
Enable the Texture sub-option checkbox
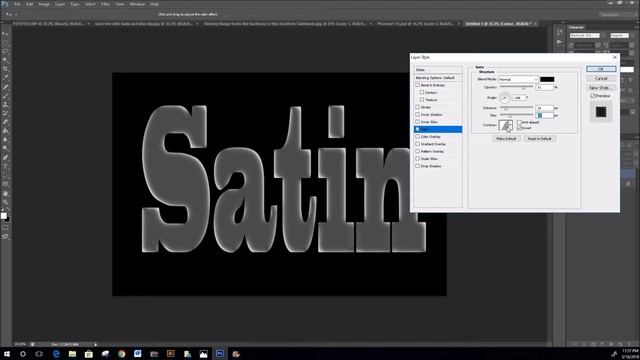422,100
